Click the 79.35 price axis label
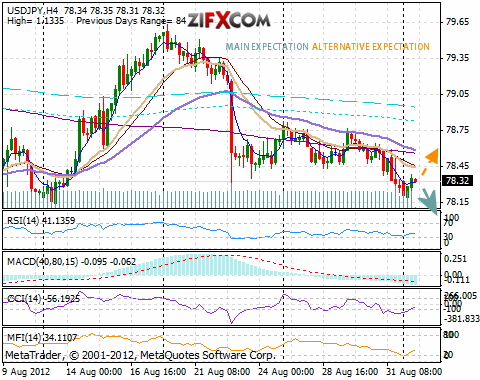480x380 pixels. click(457, 58)
